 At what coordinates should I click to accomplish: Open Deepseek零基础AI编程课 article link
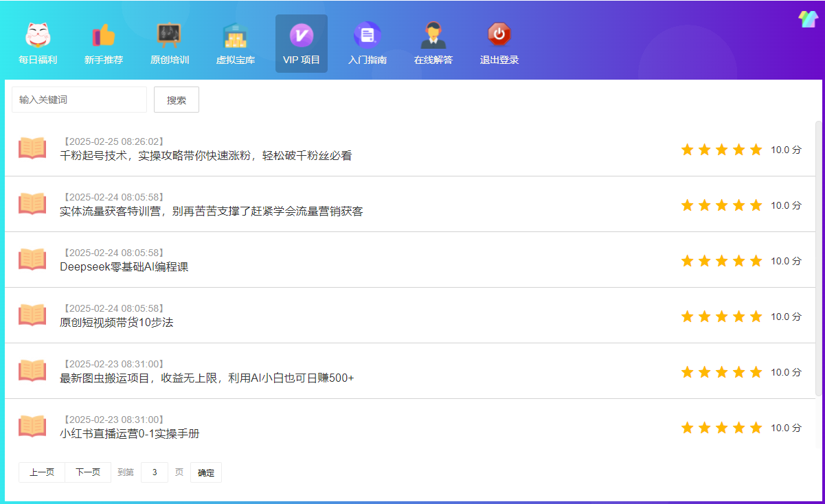click(x=124, y=267)
